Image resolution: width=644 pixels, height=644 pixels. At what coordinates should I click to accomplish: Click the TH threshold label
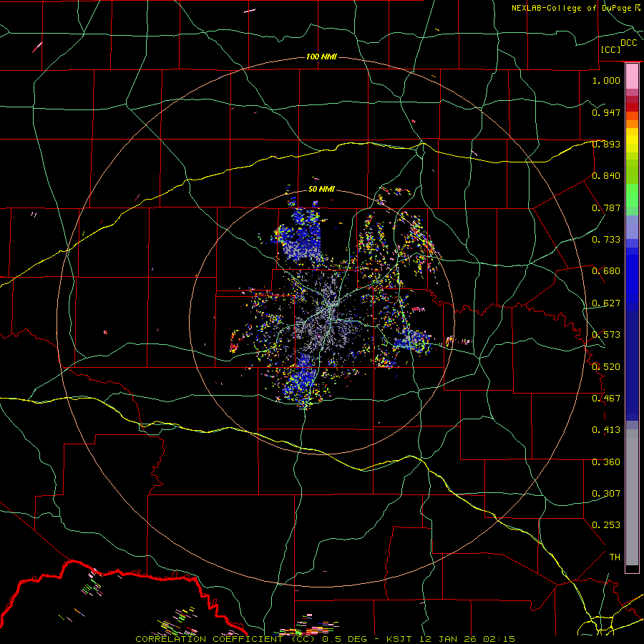(x=615, y=557)
